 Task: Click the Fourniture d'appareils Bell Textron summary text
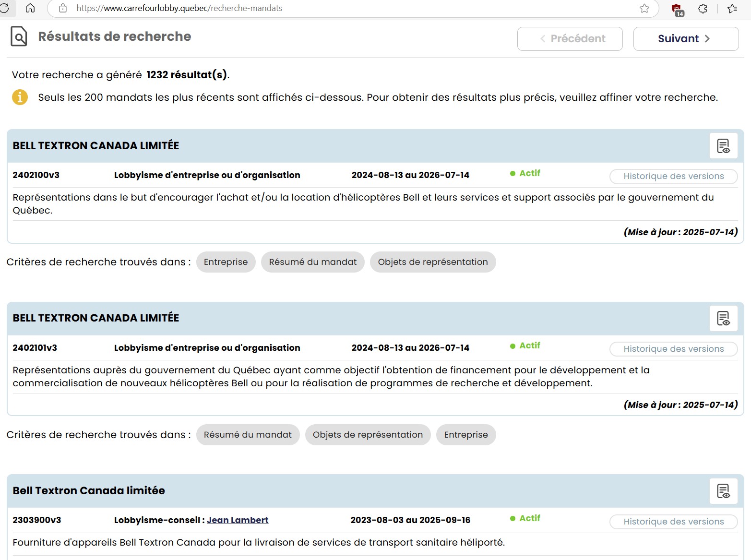259,543
